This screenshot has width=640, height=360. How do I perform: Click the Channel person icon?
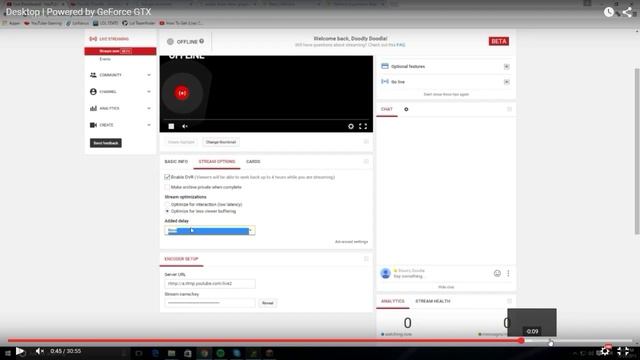click(93, 92)
